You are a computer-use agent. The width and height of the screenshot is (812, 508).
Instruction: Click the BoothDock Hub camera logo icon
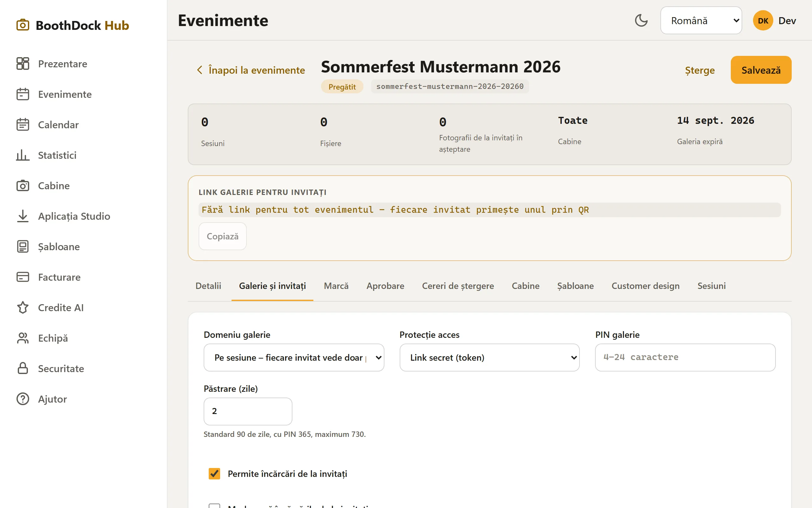23,25
